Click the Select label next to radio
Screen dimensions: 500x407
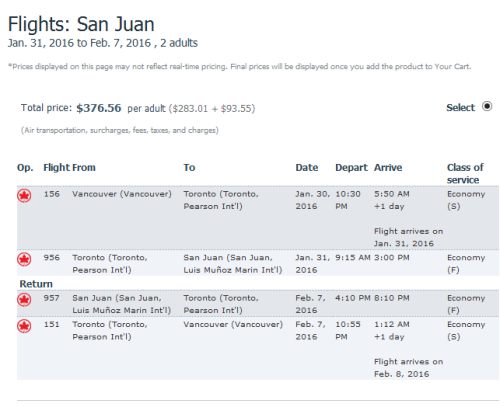(460, 108)
